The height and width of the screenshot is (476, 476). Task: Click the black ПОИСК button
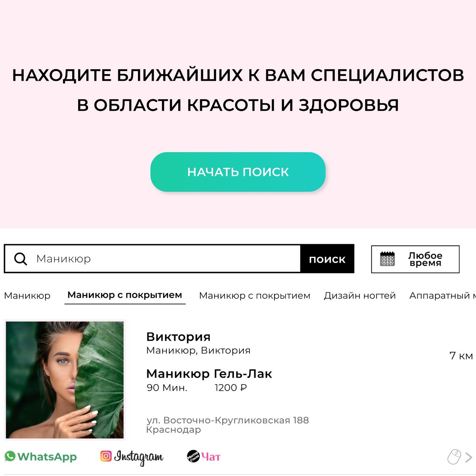pos(327,259)
